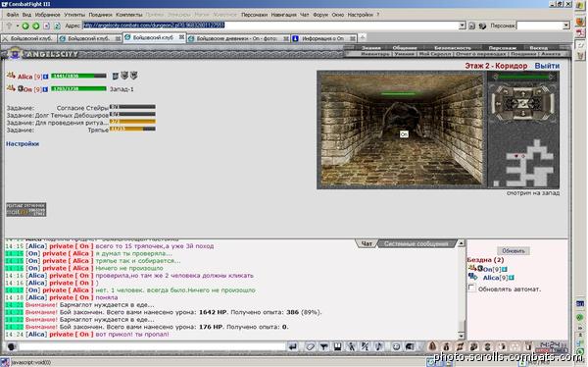588x367 pixels.
Task: Toggle the 'Обновлять автомат.' checkbox
Action: pos(471,288)
